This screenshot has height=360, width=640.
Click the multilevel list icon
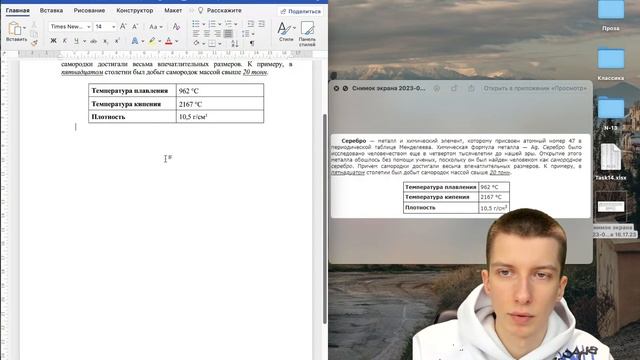[228, 24]
